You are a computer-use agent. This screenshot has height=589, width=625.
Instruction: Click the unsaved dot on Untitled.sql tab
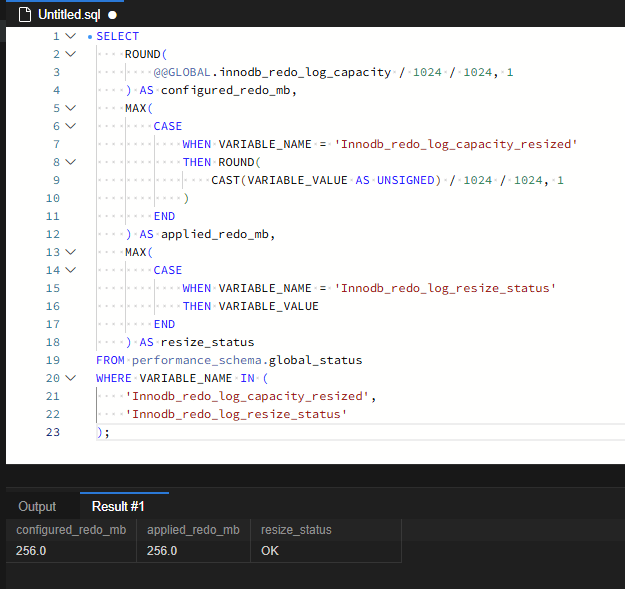[x=112, y=15]
